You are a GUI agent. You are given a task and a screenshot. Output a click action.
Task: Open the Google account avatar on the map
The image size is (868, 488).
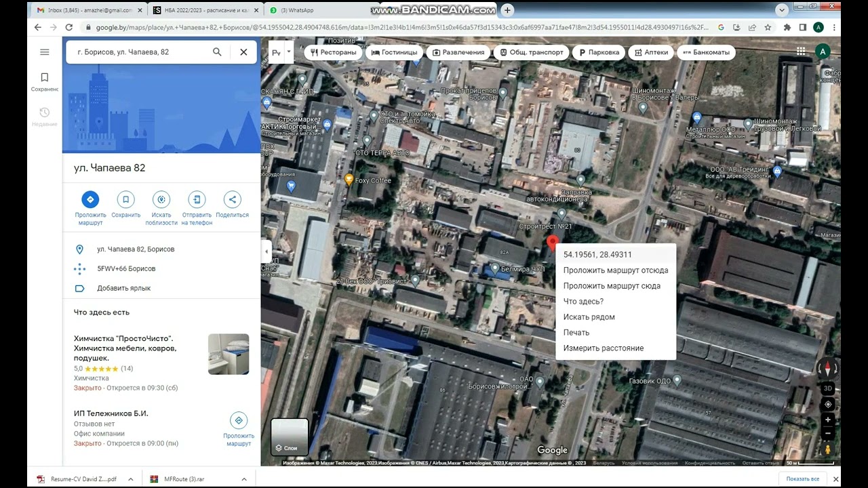[x=823, y=52]
